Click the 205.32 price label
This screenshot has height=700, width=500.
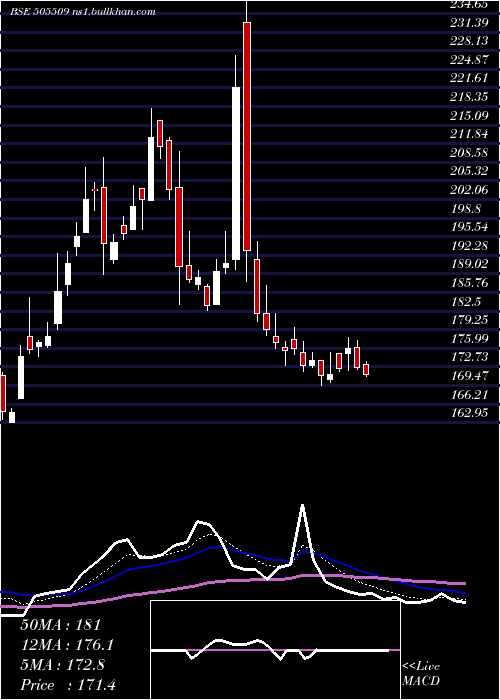point(469,171)
